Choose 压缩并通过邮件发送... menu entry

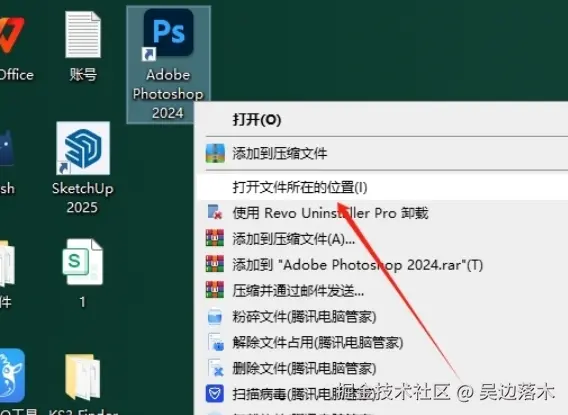click(x=382, y=290)
